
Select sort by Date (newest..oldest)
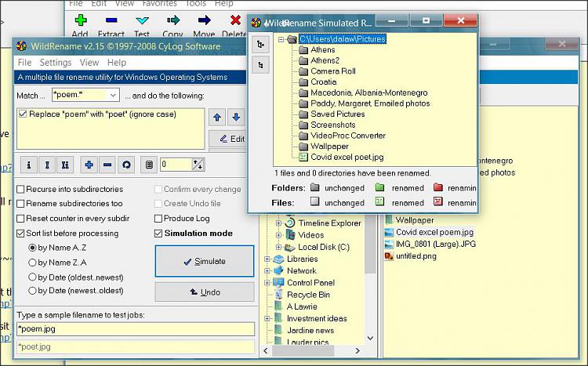pos(33,291)
